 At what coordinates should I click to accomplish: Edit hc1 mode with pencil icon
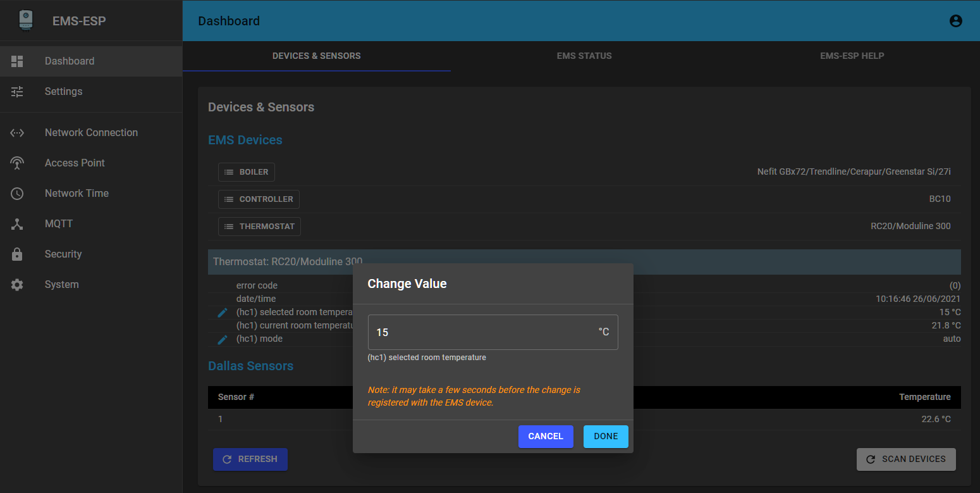tap(222, 339)
